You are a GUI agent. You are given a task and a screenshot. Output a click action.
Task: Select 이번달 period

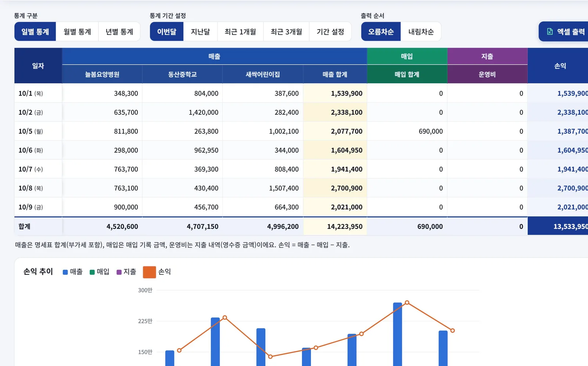click(x=166, y=32)
